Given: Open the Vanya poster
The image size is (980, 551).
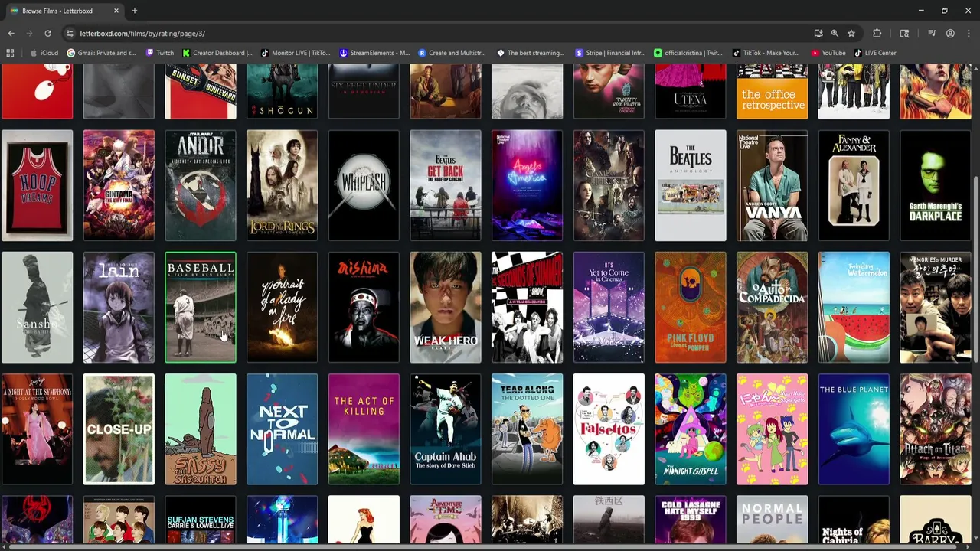Looking at the screenshot, I should (772, 185).
